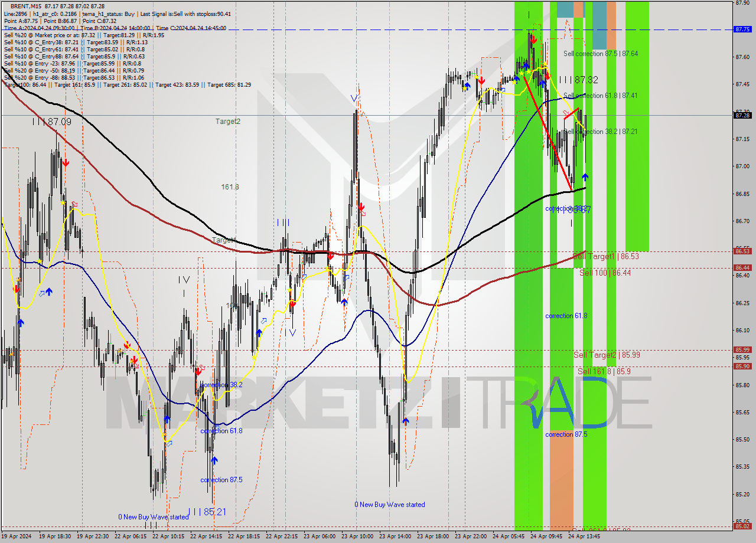Click the 86.25 price scale value
Screen dimensions: 756x543
[742, 303]
